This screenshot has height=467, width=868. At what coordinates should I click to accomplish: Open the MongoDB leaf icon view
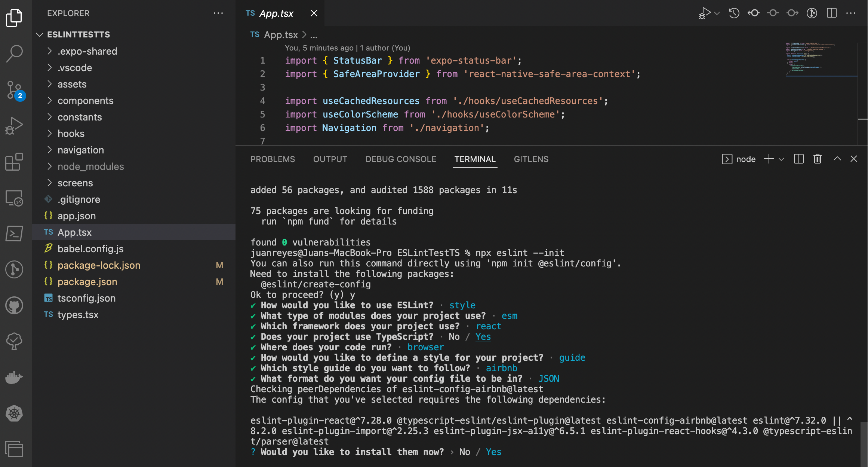tap(14, 341)
